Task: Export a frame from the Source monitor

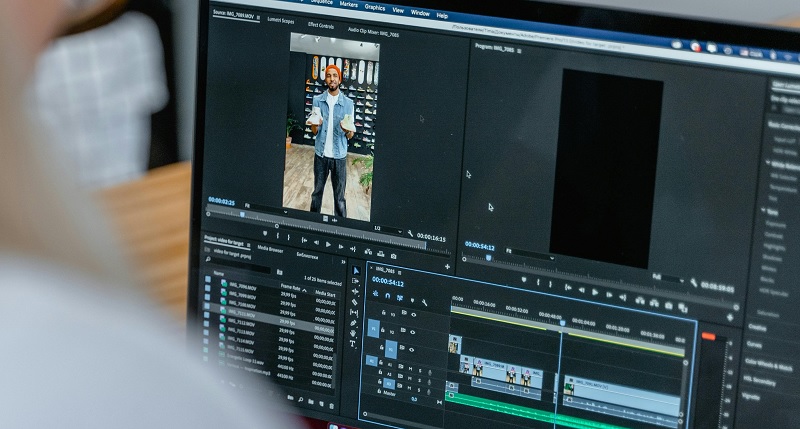Action: tap(393, 256)
